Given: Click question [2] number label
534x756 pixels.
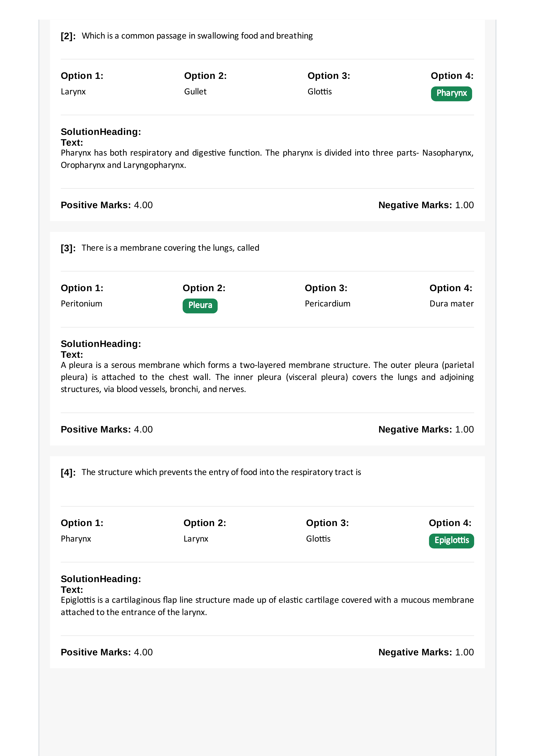Looking at the screenshot, I should (68, 36).
